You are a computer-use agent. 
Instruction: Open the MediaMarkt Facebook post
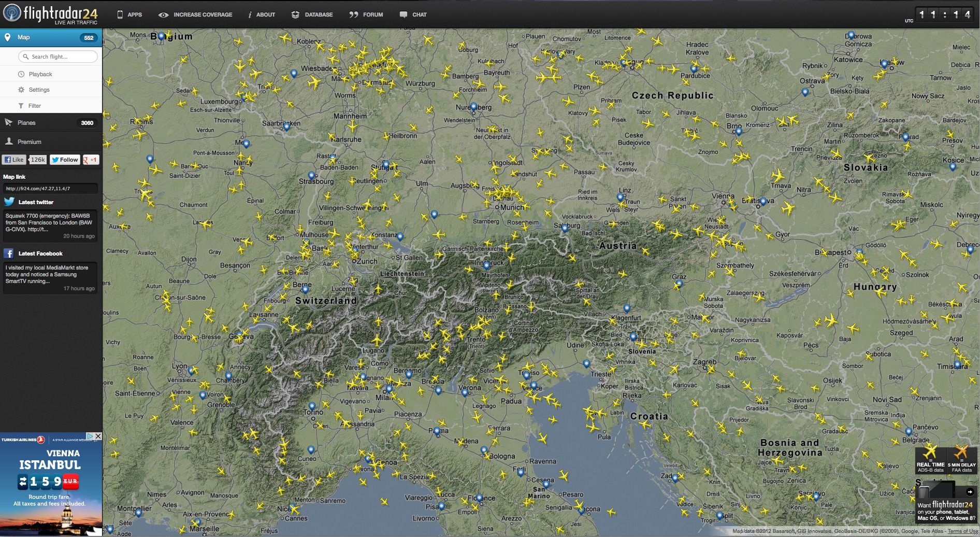(50, 278)
